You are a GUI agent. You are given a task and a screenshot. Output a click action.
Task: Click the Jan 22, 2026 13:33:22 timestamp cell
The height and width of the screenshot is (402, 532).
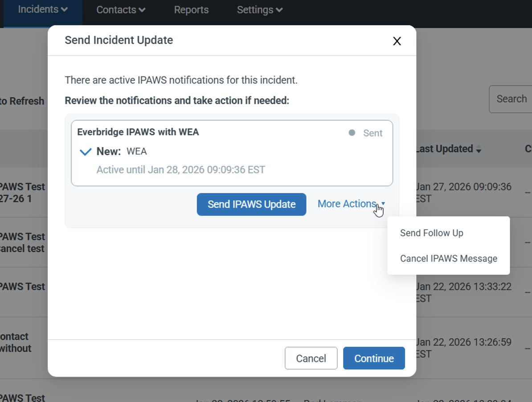click(463, 292)
